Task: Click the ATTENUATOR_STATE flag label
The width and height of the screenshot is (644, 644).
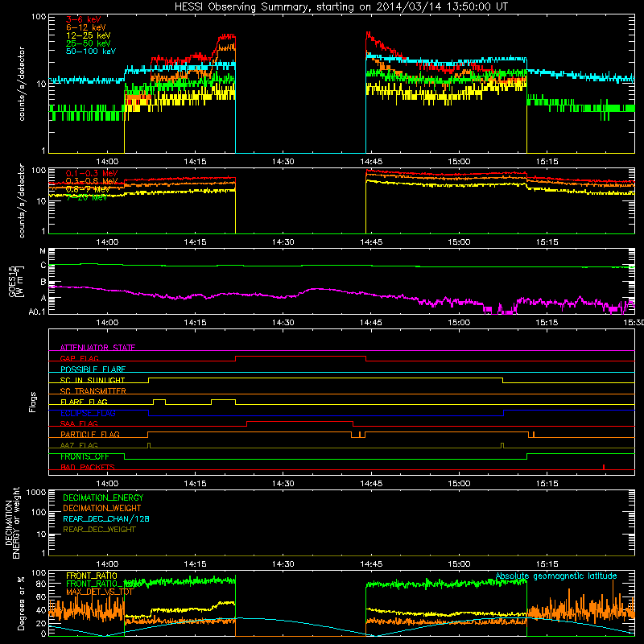Action: tap(97, 348)
